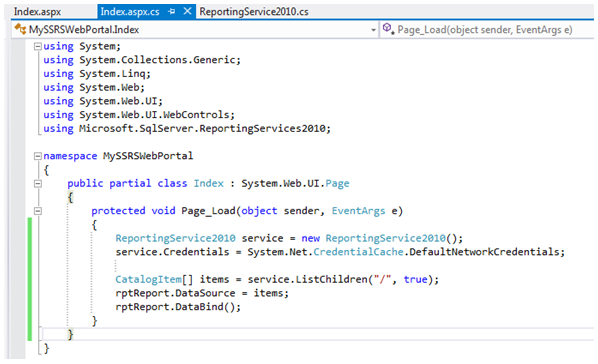Select the Index.aspx.cs tab
This screenshot has height=364, width=598.
point(130,12)
